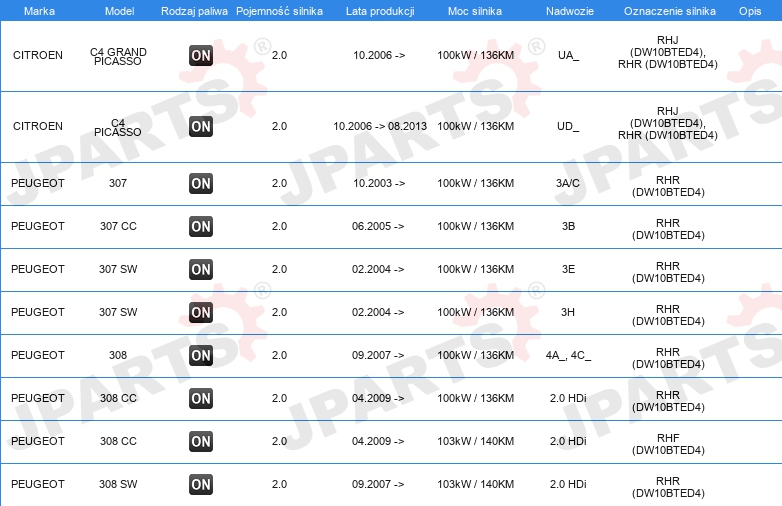The image size is (782, 506).
Task: Select engine code in C4 GRAND PICASSO row
Action: coord(668,52)
